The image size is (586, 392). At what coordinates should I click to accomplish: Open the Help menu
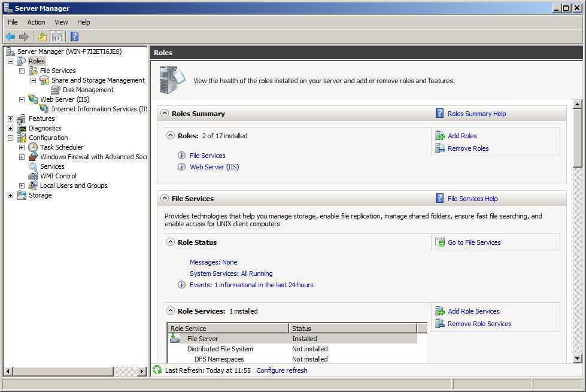pyautogui.click(x=83, y=22)
